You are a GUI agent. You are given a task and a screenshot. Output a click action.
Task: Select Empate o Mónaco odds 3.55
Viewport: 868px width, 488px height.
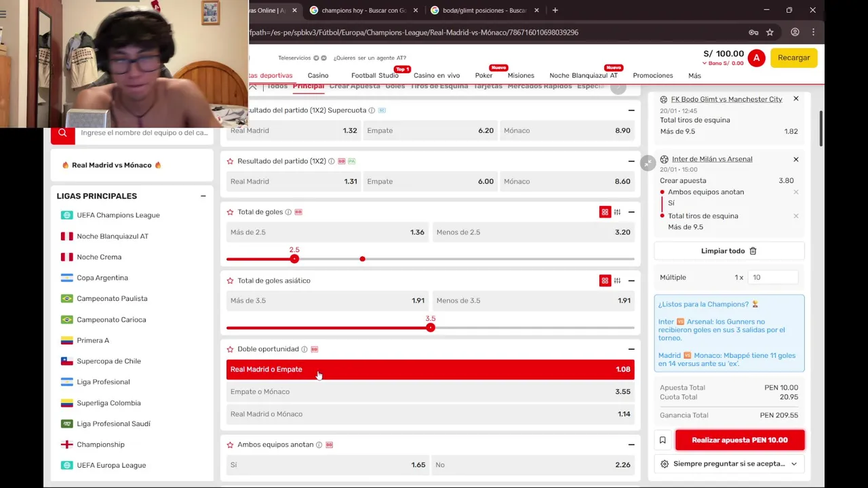coord(430,392)
